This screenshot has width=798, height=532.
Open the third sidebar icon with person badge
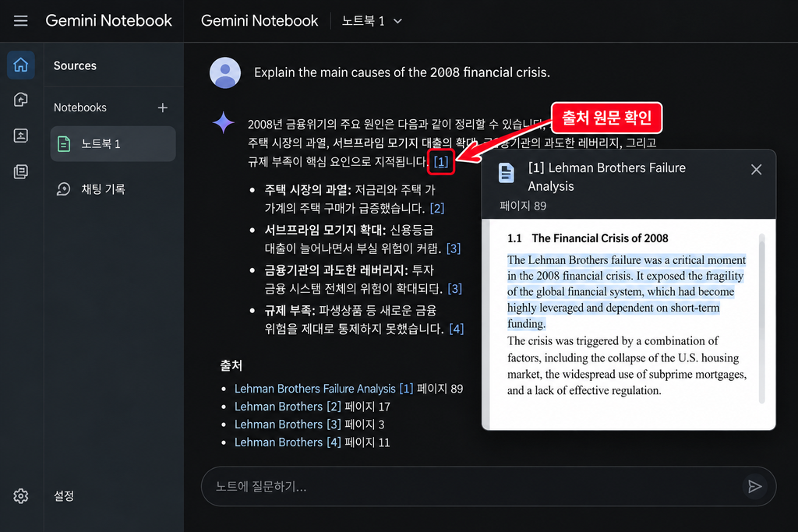pyautogui.click(x=21, y=136)
